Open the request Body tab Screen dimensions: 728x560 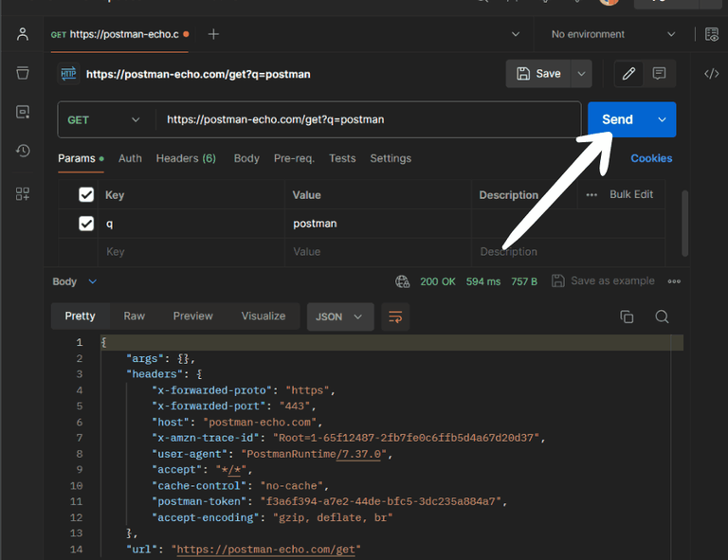coord(246,158)
